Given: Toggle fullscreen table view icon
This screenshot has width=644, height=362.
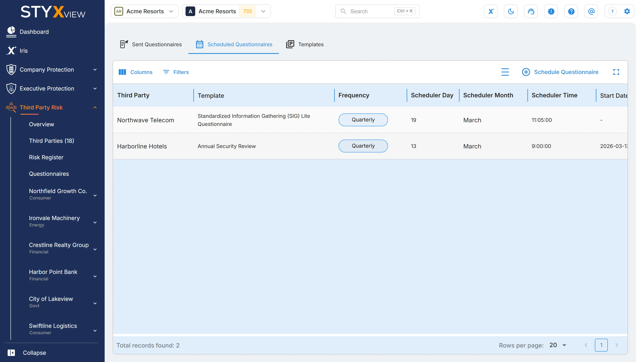Looking at the screenshot, I should pos(616,72).
